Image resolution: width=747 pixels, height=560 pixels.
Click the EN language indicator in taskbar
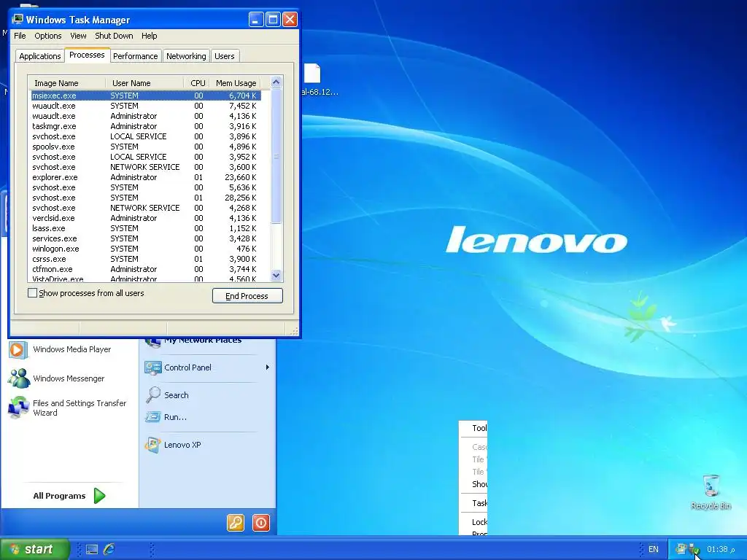coord(653,550)
